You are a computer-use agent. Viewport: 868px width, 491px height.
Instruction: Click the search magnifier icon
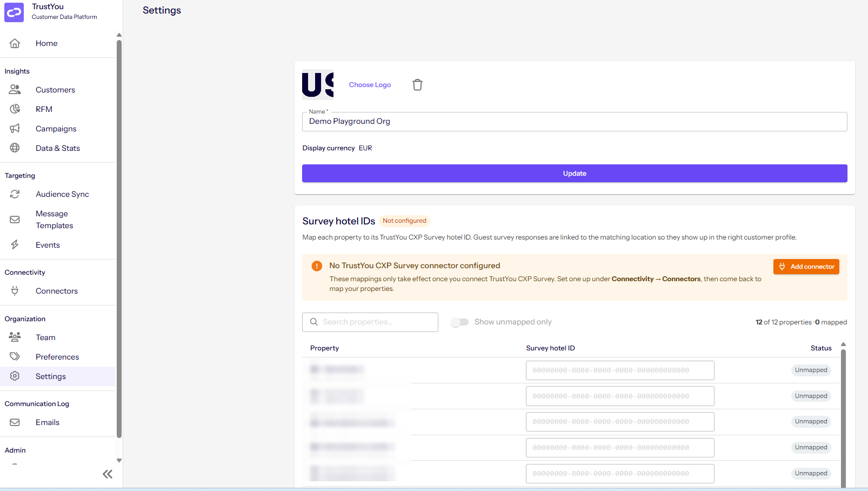[x=313, y=322]
